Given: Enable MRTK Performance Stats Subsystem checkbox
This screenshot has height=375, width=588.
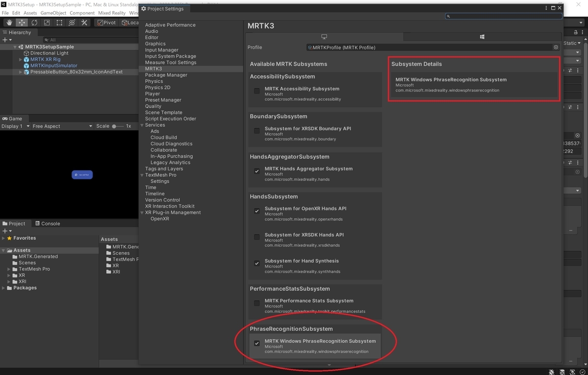Looking at the screenshot, I should 257,303.
